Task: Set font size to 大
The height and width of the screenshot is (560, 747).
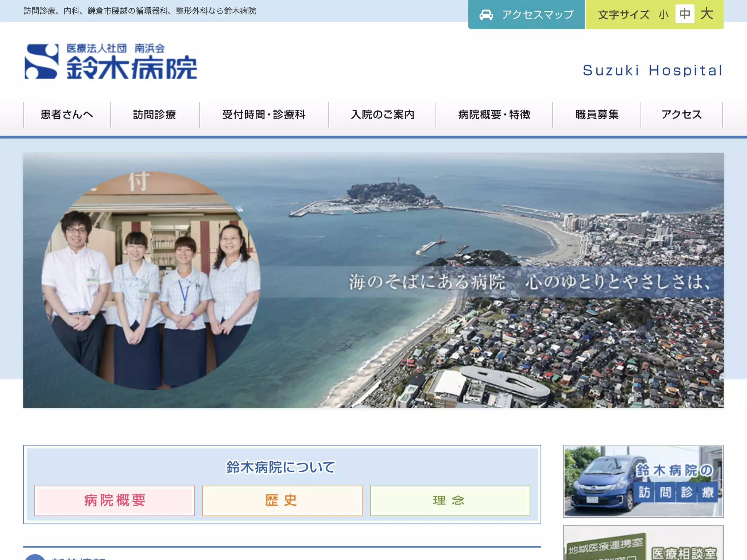Action: click(x=707, y=14)
